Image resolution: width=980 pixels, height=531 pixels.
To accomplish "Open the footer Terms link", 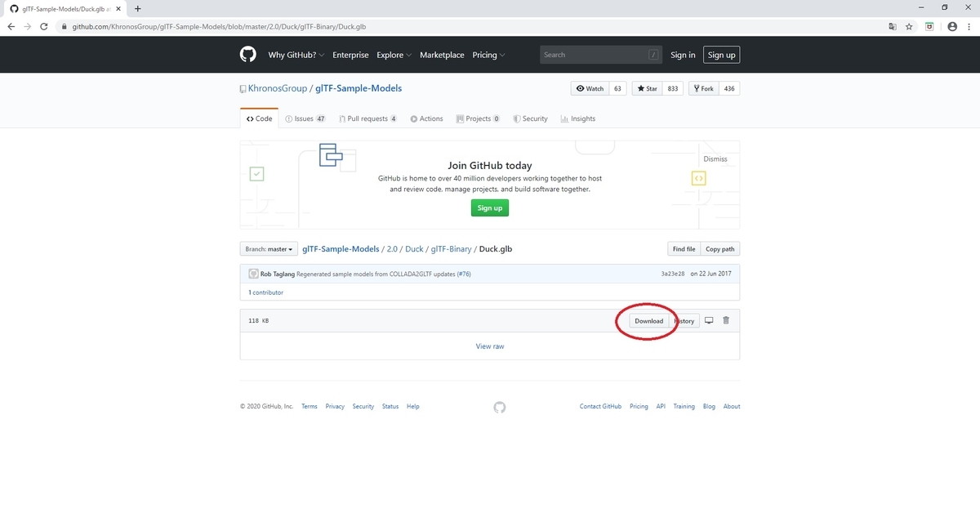I will (x=310, y=406).
